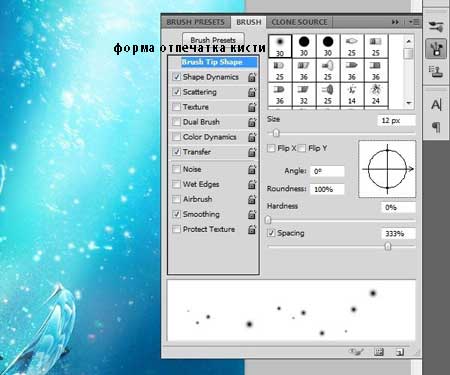Click the brush tip list scroll up arrow

tap(409, 41)
